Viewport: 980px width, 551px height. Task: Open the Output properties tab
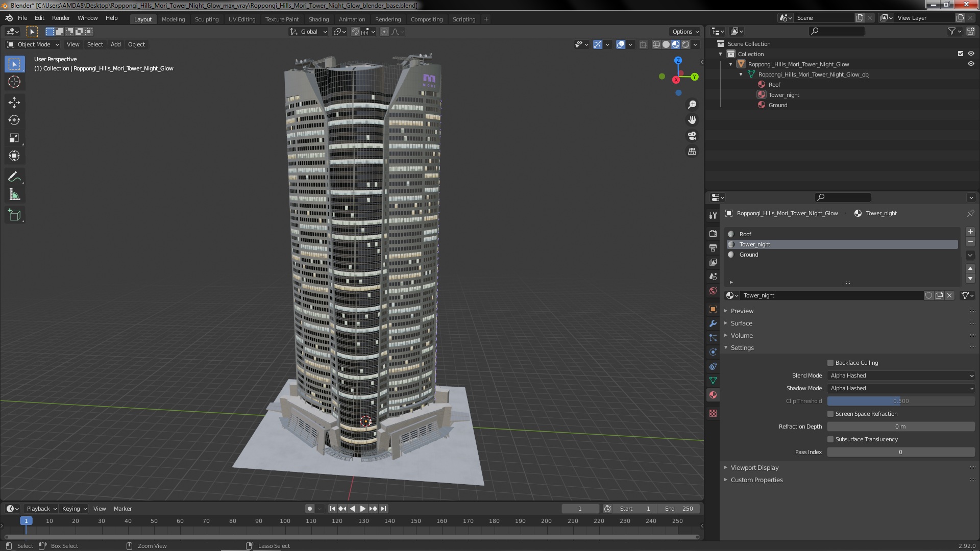pos(713,247)
